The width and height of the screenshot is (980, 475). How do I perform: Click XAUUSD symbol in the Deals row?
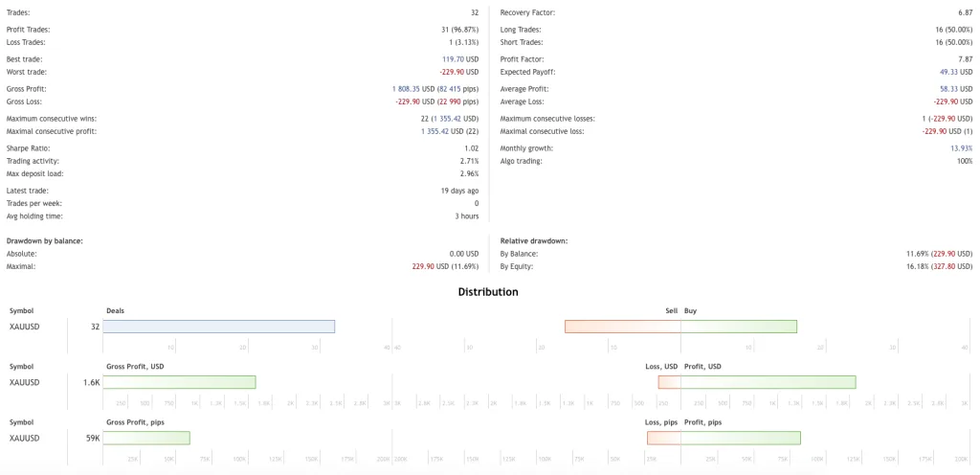(24, 327)
